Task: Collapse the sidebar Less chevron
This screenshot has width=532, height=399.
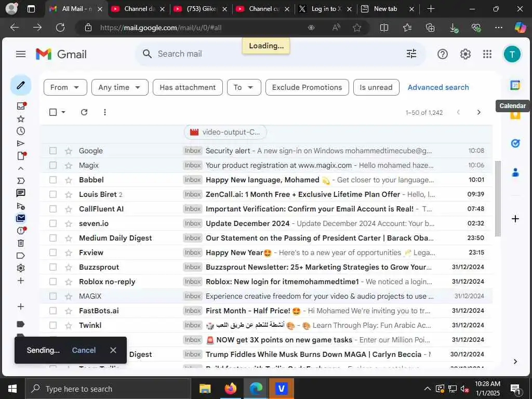Action: 21,168
